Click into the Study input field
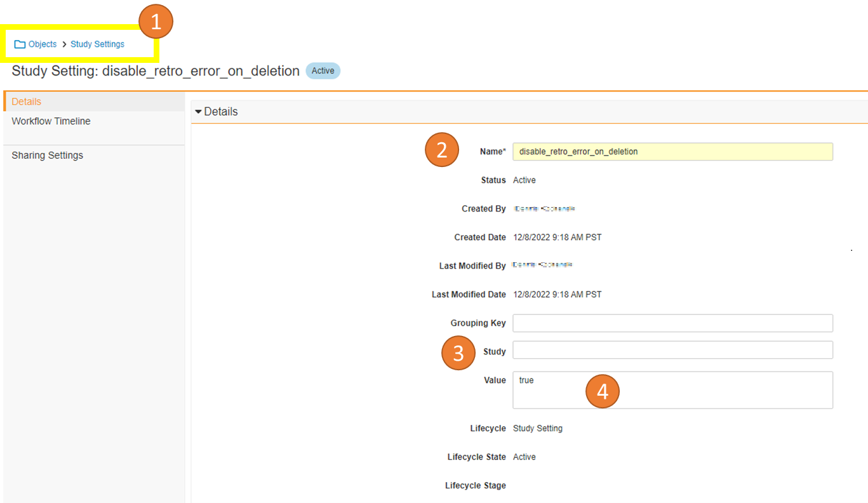The image size is (868, 503). point(672,350)
